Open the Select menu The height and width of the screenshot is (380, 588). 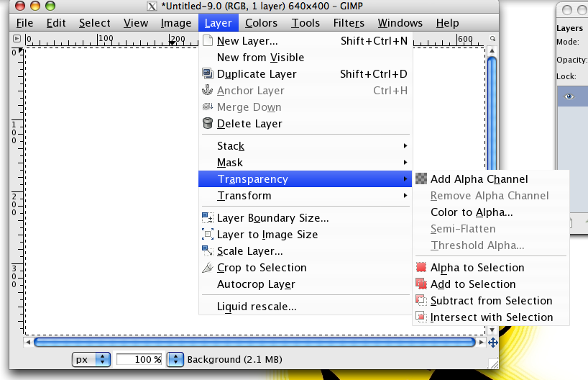[x=94, y=23]
